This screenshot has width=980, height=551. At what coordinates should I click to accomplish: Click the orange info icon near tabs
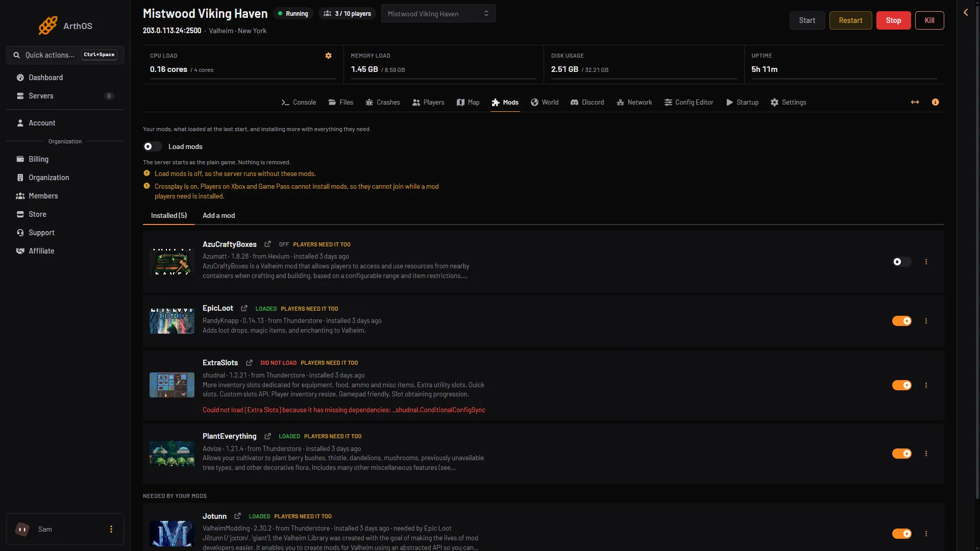pyautogui.click(x=935, y=102)
